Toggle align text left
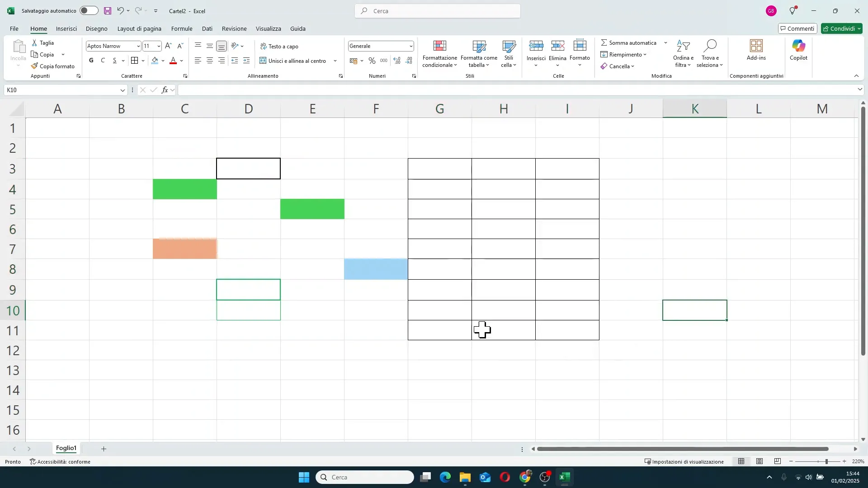 (x=198, y=61)
